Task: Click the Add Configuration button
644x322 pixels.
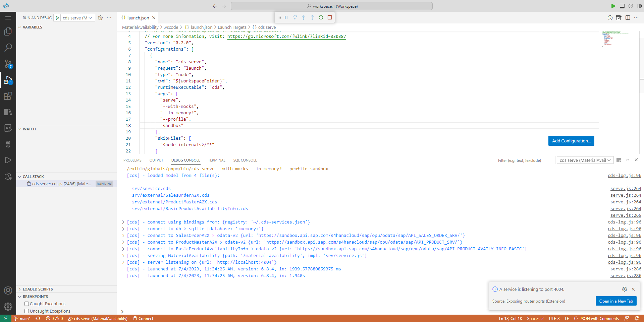Action: click(x=571, y=141)
